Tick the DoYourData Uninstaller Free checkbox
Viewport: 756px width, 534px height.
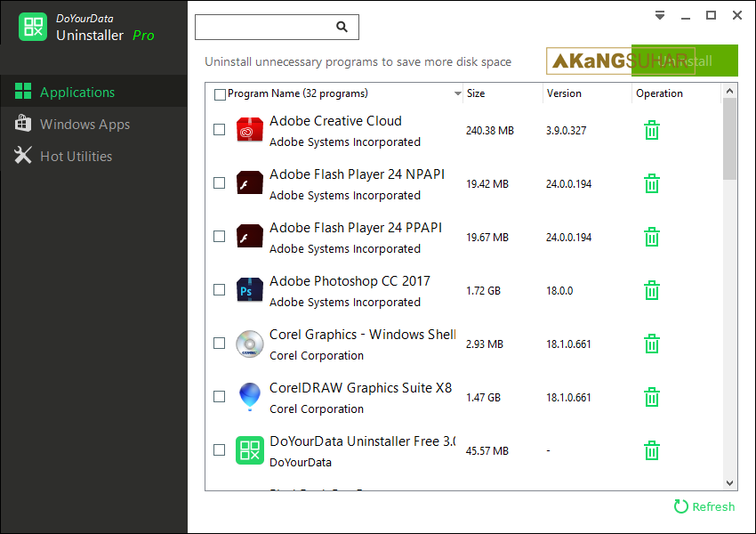(220, 450)
